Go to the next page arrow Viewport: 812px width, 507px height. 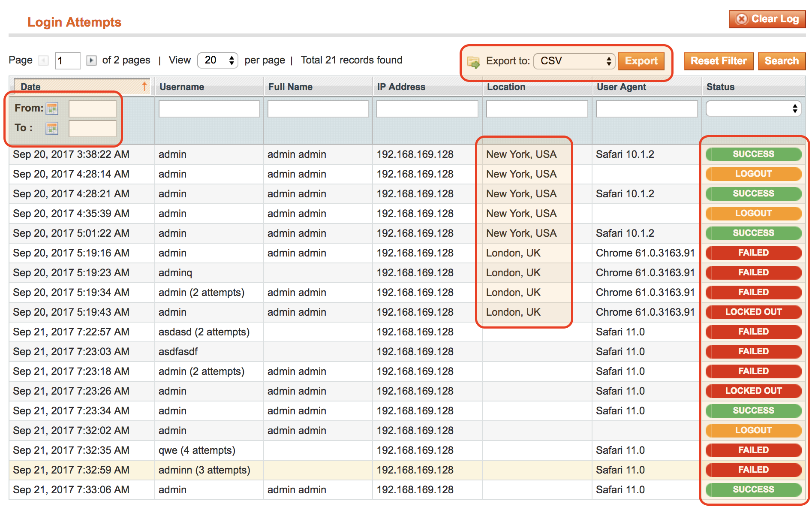(91, 60)
